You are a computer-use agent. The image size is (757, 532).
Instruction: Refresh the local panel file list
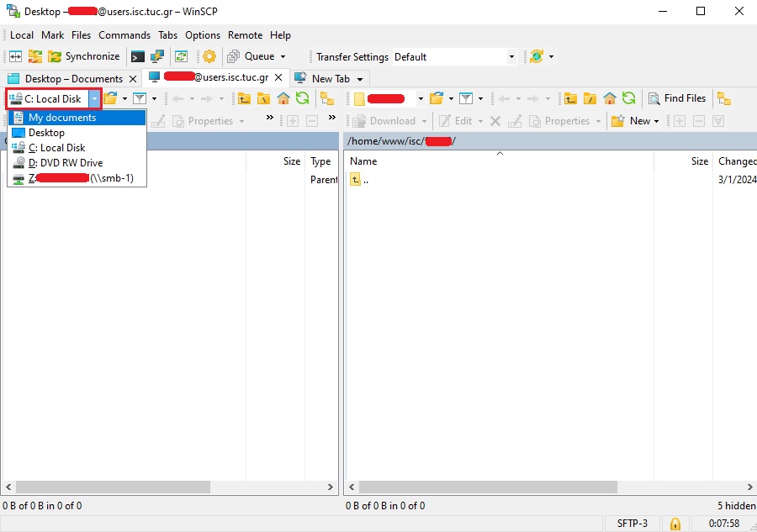(x=302, y=98)
